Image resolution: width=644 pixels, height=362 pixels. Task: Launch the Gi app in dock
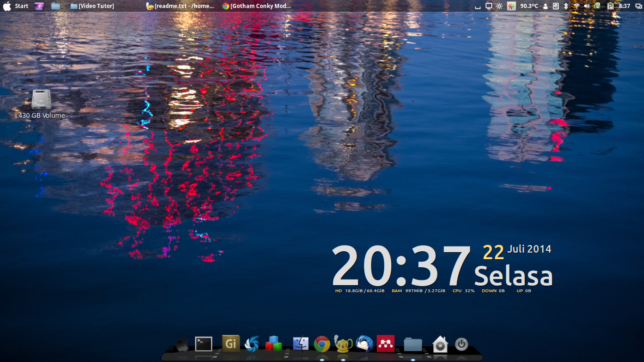(231, 344)
